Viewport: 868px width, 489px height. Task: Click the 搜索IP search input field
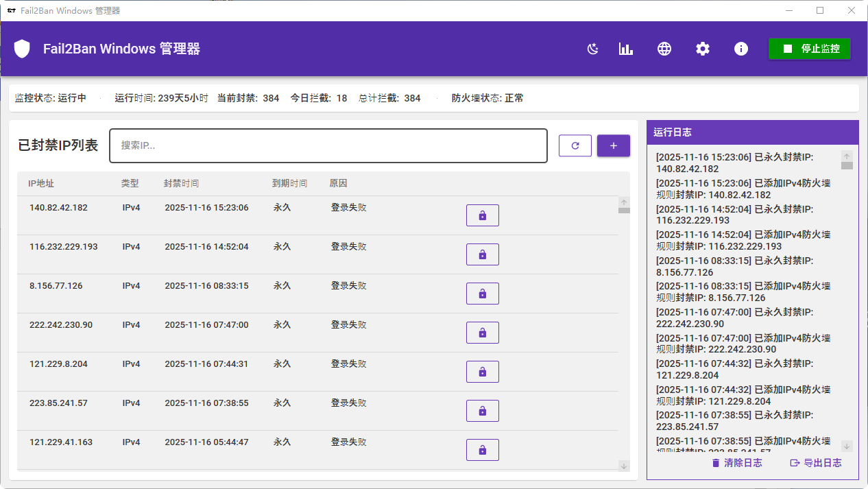click(x=328, y=145)
